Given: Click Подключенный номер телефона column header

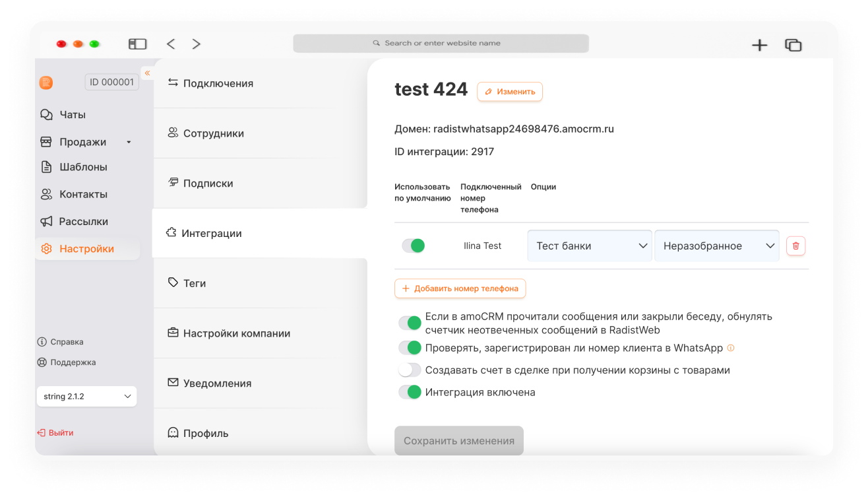Looking at the screenshot, I should [491, 198].
